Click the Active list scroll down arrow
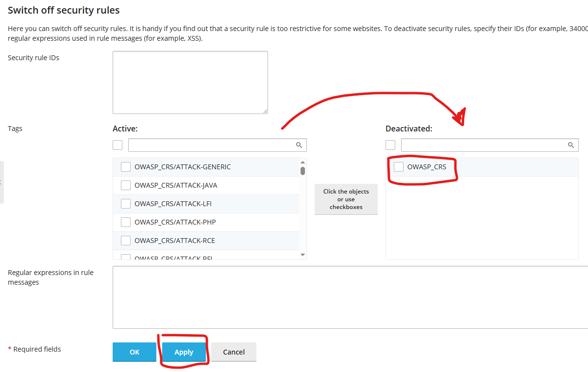This screenshot has height=372, width=588. coord(302,255)
